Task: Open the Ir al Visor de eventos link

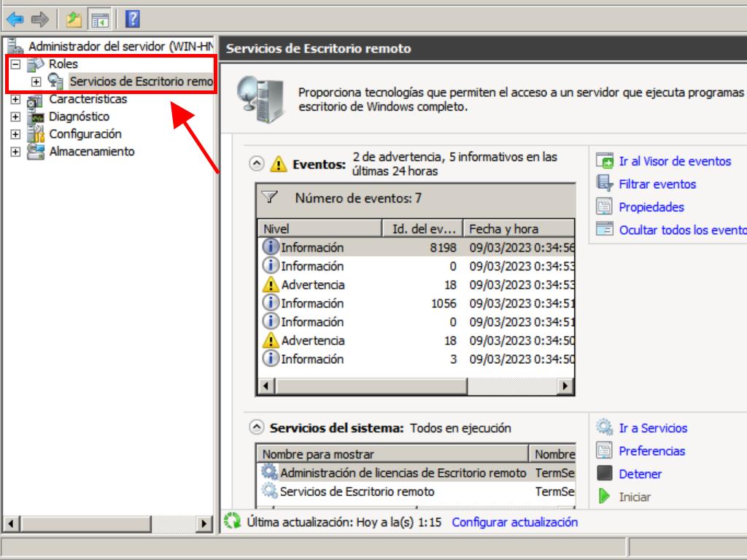Action: (x=674, y=161)
